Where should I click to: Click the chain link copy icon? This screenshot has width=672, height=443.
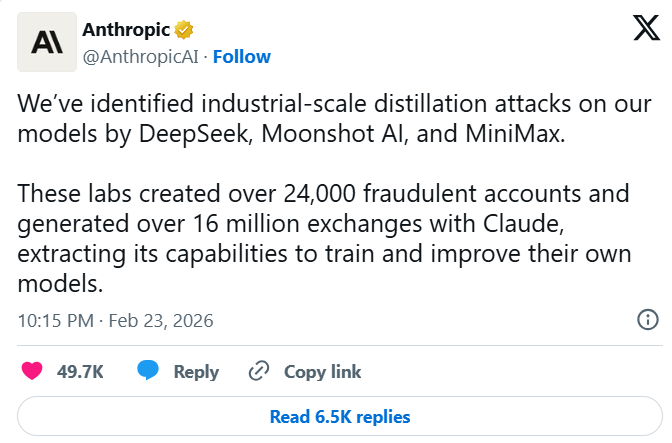coord(259,371)
